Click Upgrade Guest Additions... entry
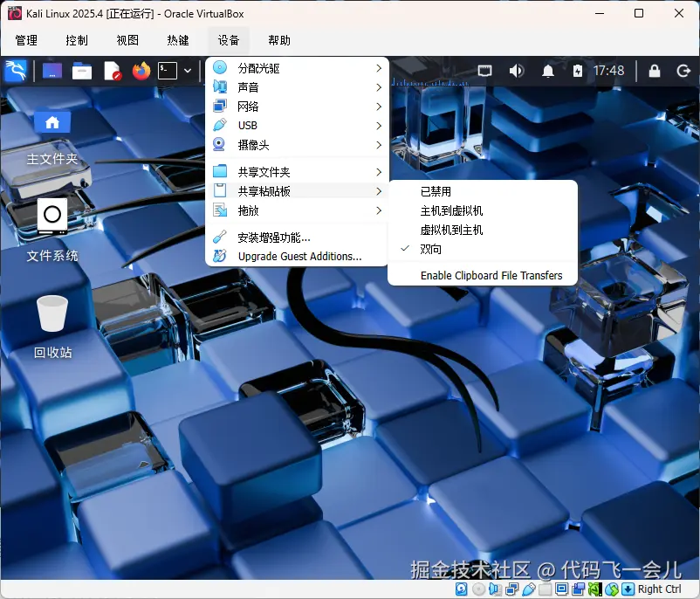This screenshot has height=599, width=700. point(297,257)
